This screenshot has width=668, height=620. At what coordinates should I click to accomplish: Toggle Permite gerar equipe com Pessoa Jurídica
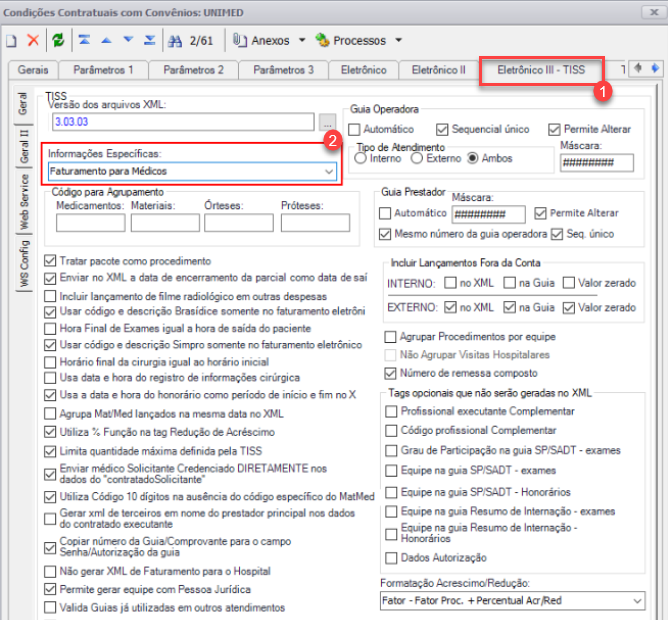pos(50,590)
